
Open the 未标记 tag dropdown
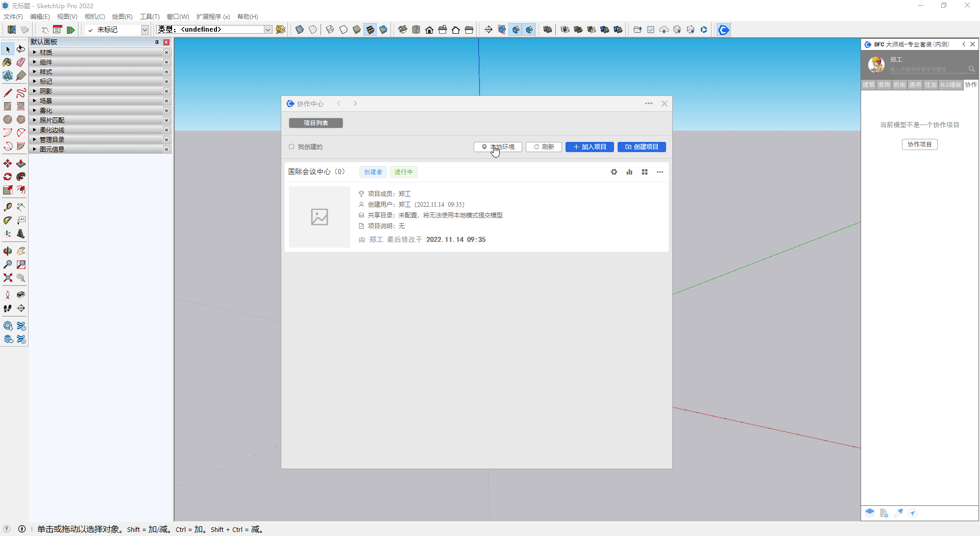[144, 30]
